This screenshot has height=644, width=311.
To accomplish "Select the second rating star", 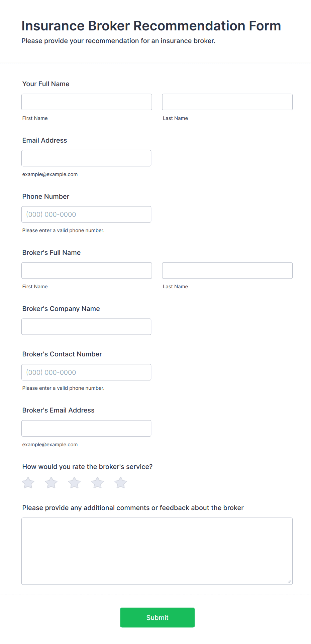I will pos(51,483).
